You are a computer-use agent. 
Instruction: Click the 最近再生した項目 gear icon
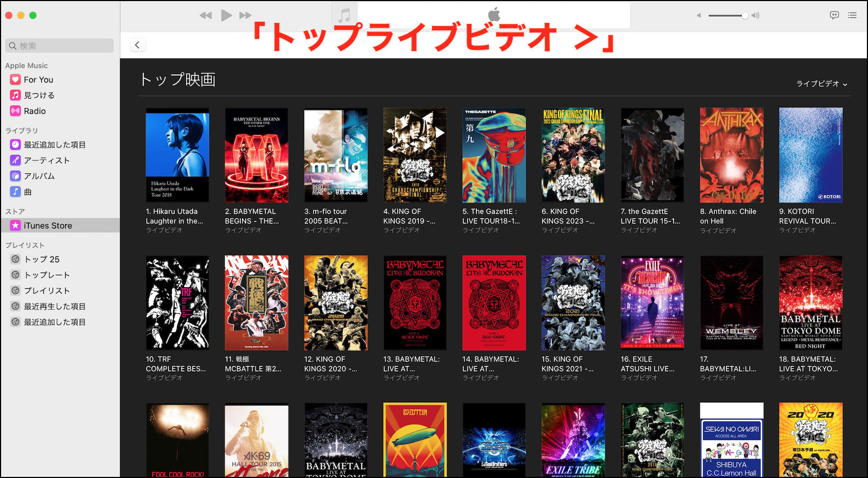point(15,306)
